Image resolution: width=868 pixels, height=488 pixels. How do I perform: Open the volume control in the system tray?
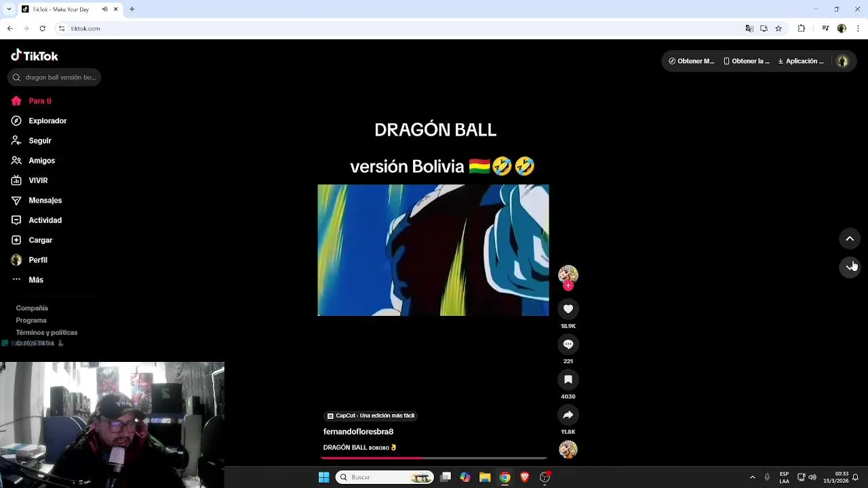click(x=812, y=477)
